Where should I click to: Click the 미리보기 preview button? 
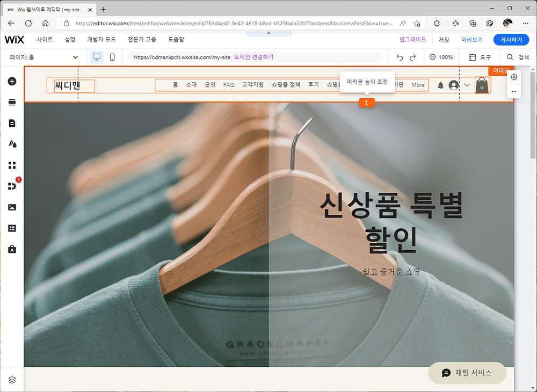coord(472,40)
